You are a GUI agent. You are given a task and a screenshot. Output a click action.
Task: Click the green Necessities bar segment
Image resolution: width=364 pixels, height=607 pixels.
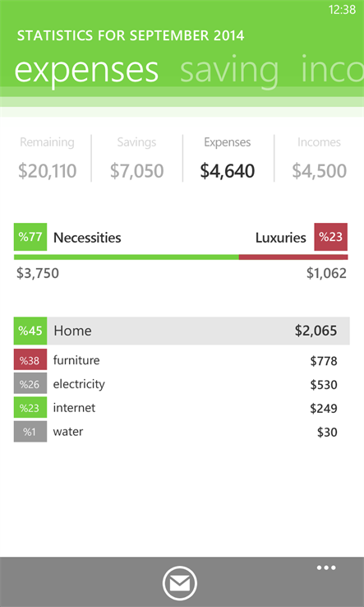tap(127, 257)
